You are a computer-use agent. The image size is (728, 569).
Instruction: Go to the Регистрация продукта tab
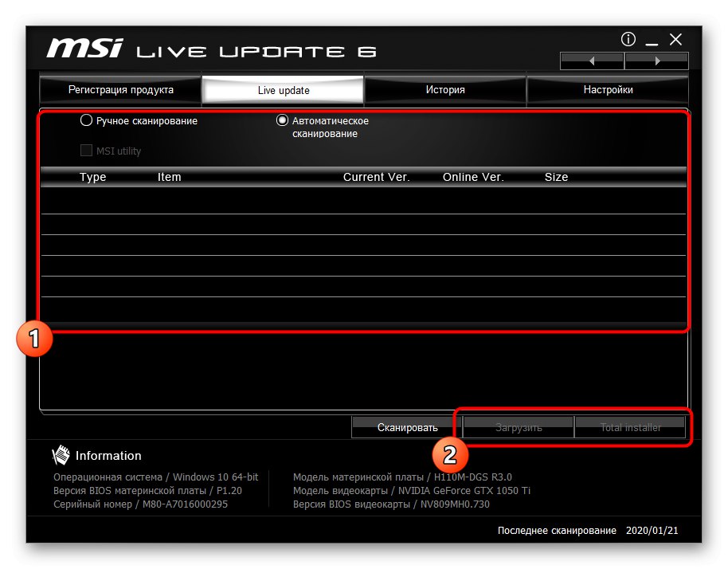[120, 89]
